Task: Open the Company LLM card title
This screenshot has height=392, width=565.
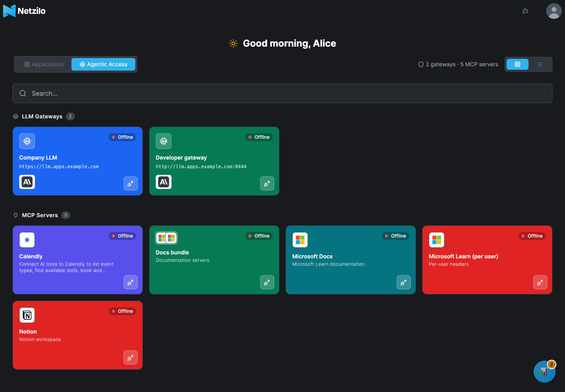Action: coord(38,158)
